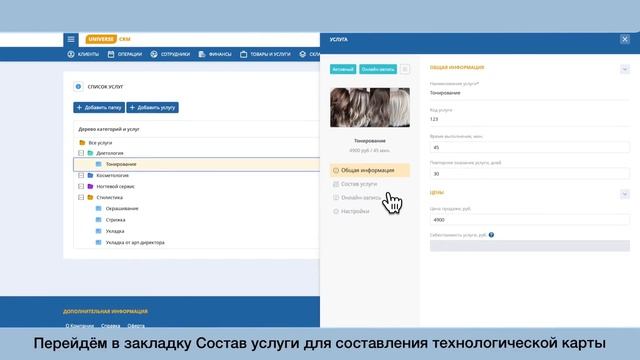Click the UNIVERSE CRM logo
Viewport: 640px width, 360px height.
tap(108, 39)
